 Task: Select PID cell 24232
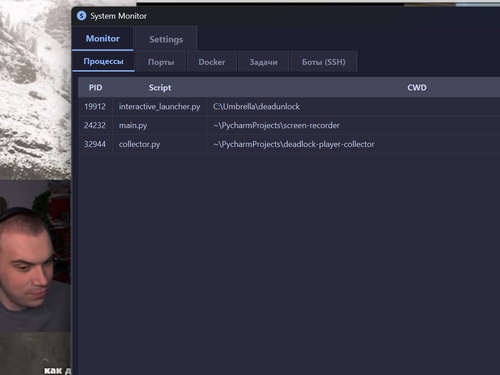[x=95, y=125]
